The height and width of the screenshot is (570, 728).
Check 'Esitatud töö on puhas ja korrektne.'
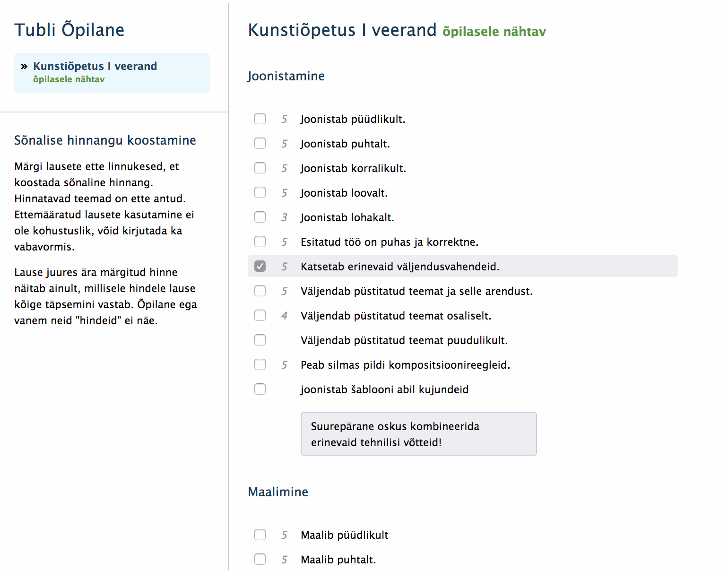(x=260, y=242)
